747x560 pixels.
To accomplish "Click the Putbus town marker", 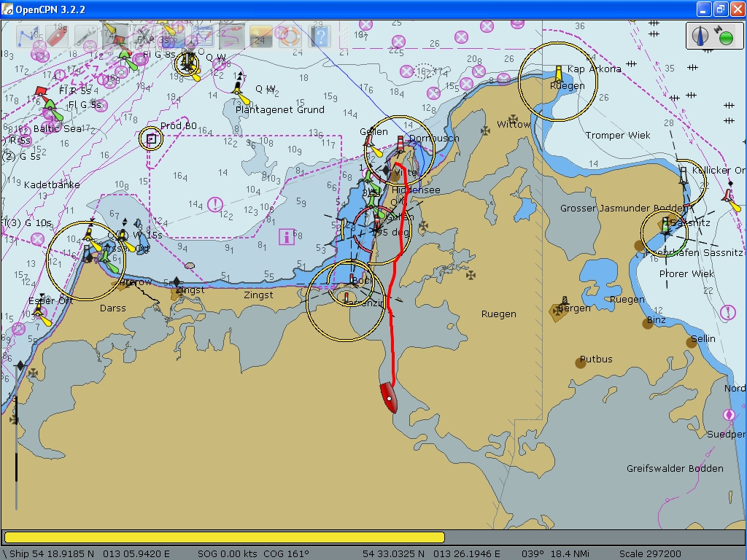I will (580, 363).
